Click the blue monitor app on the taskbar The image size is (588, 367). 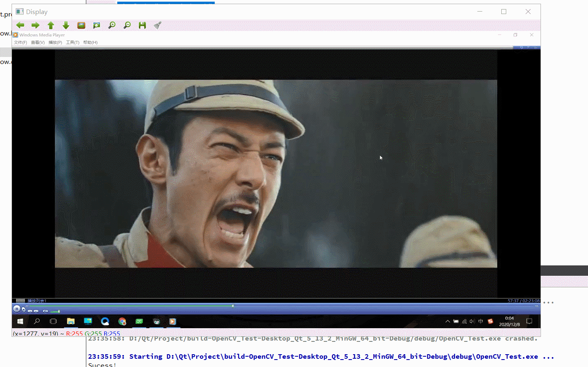tap(88, 321)
